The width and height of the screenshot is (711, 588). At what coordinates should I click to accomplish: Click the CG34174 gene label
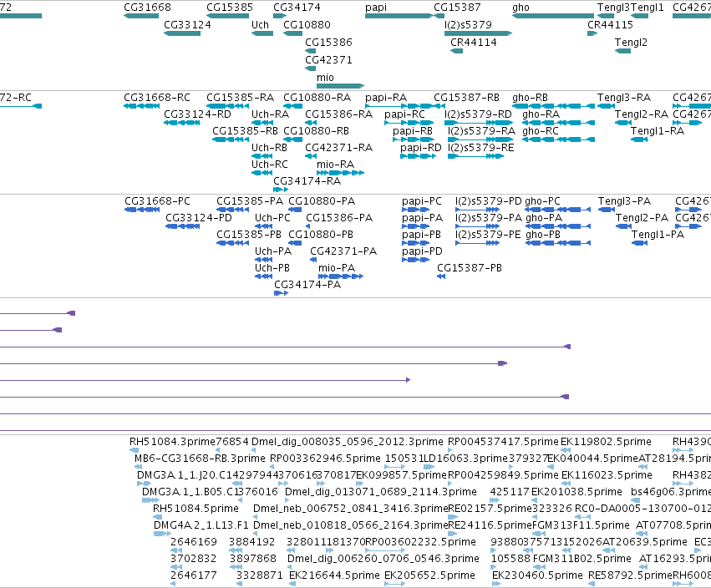(x=297, y=8)
